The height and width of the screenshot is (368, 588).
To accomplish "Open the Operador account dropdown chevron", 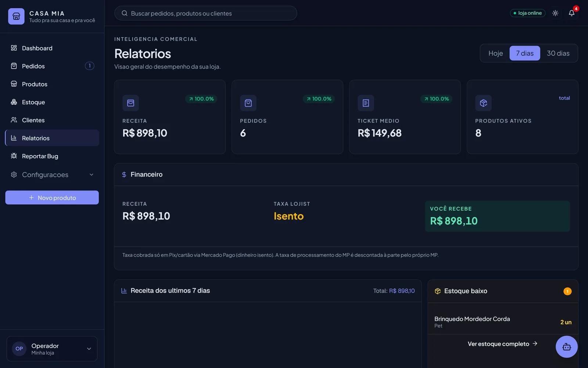I will click(x=89, y=349).
